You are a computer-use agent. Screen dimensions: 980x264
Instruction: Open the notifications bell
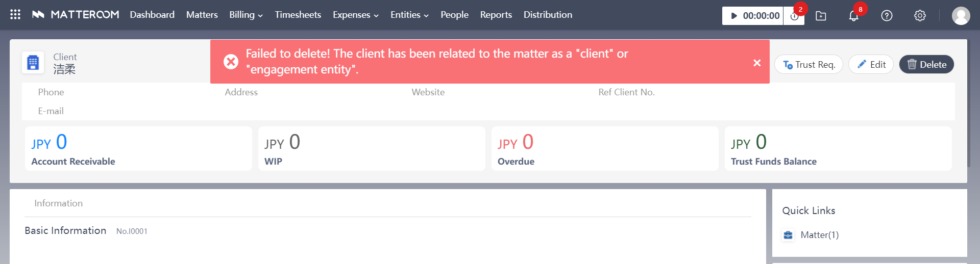tap(853, 16)
